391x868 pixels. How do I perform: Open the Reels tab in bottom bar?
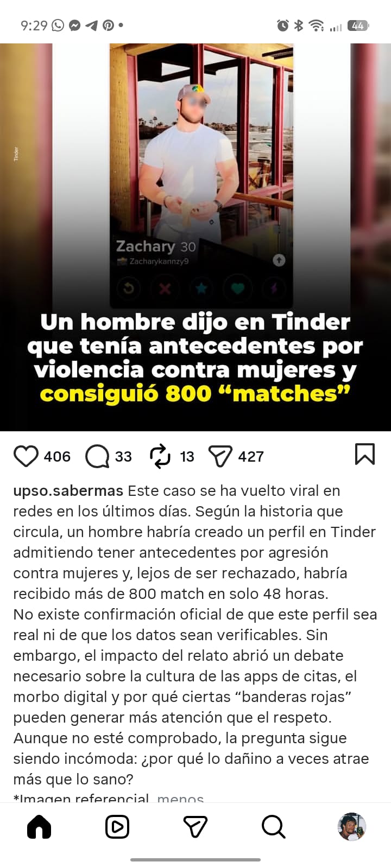click(117, 827)
